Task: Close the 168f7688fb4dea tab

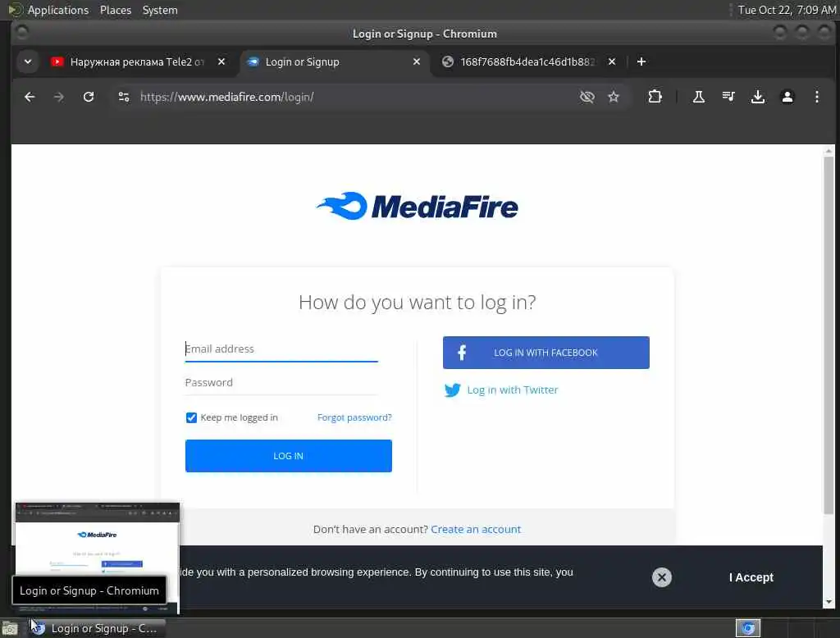Action: (x=612, y=62)
